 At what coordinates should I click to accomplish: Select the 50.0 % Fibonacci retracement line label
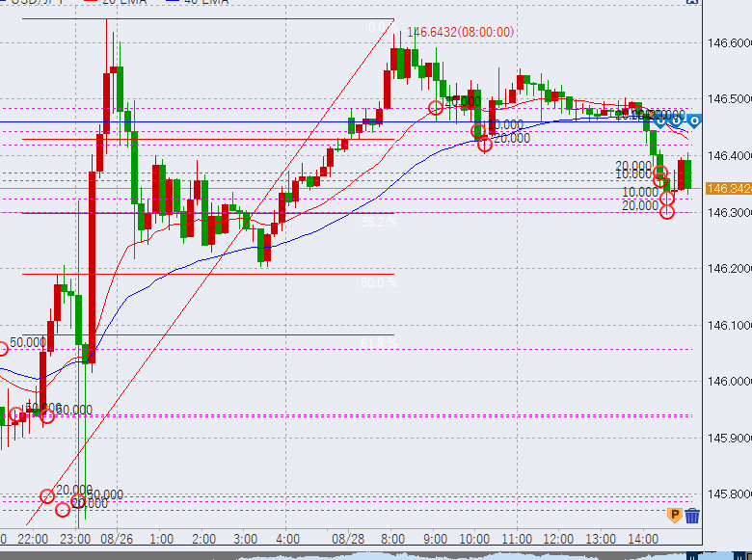pos(378,283)
